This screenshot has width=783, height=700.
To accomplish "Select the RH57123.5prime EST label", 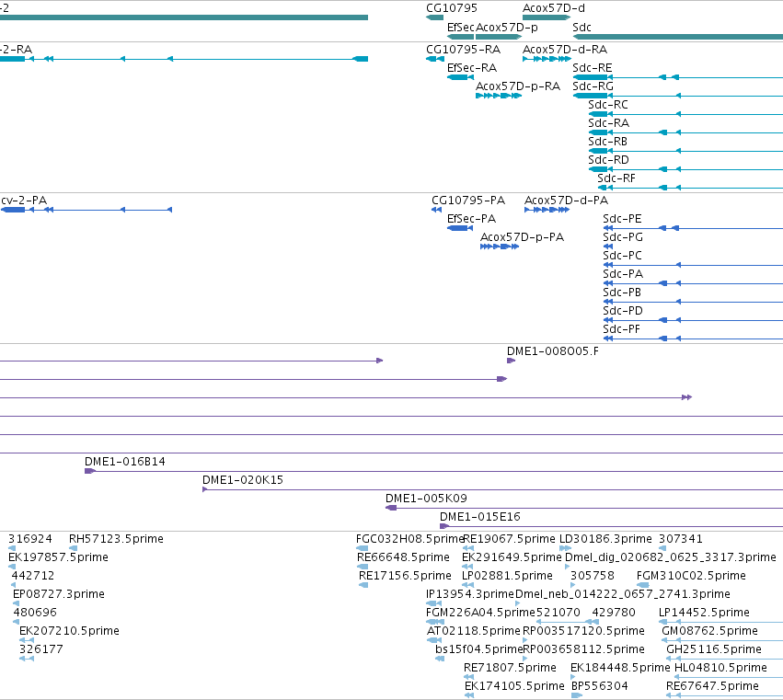I will [116, 539].
